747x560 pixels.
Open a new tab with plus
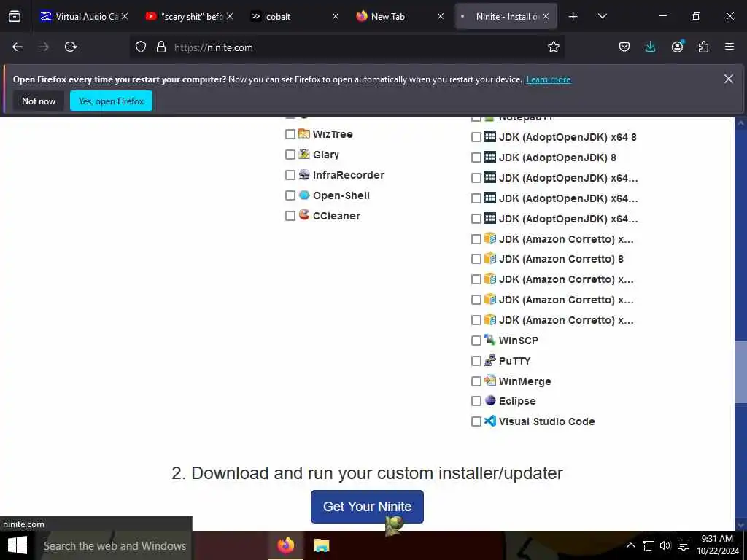(x=573, y=17)
